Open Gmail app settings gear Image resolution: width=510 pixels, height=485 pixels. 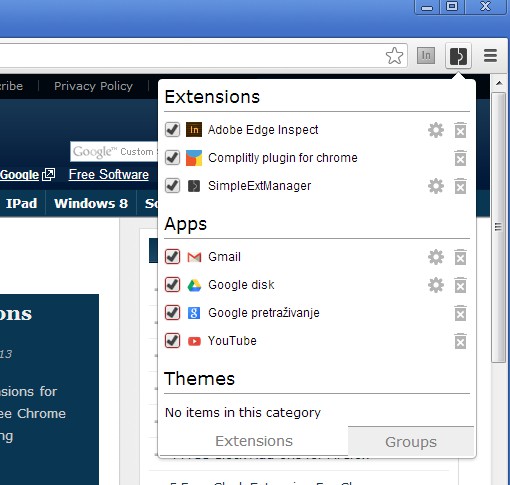click(436, 257)
